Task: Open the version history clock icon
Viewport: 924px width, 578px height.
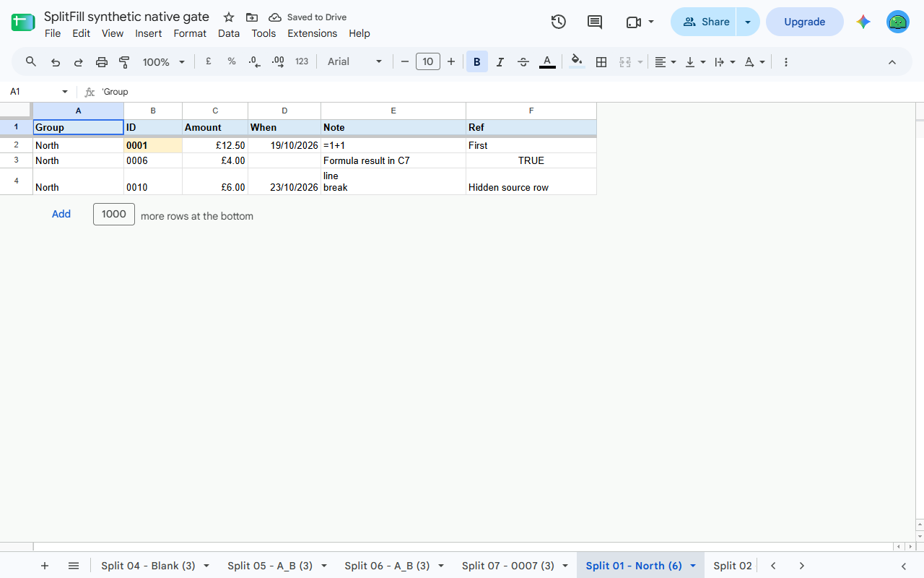Action: click(558, 22)
